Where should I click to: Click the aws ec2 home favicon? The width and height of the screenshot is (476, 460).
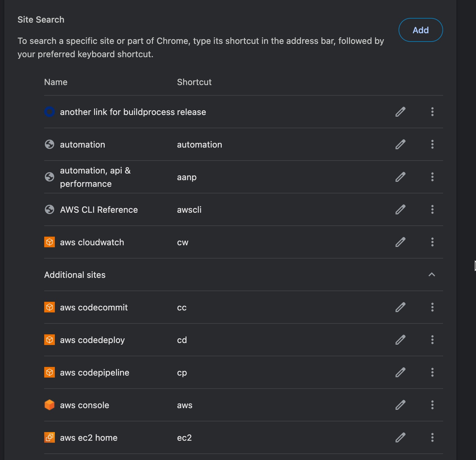pos(50,437)
